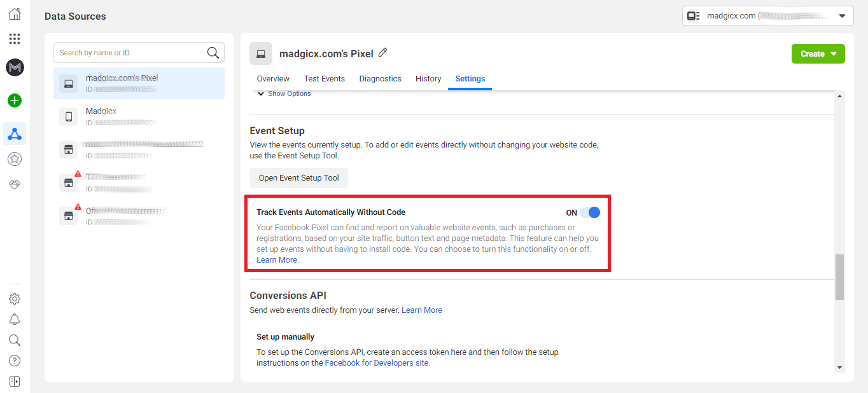Select madgicx.com's Pixel in the source list

point(139,83)
